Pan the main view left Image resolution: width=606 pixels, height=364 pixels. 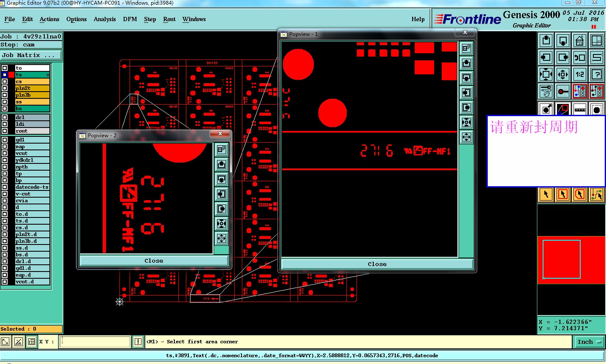click(546, 57)
